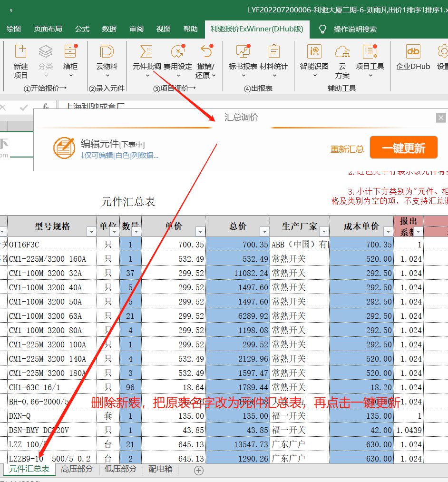Click quantity 96 in CH1-63C row

coord(130,387)
